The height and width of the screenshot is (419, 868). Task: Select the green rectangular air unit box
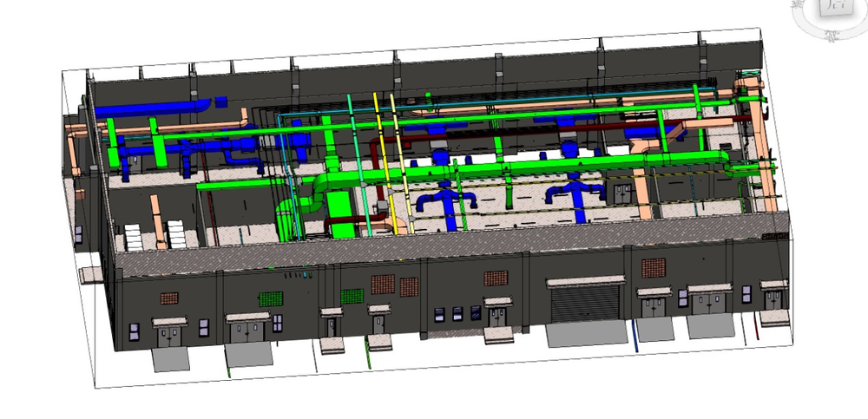point(340,214)
